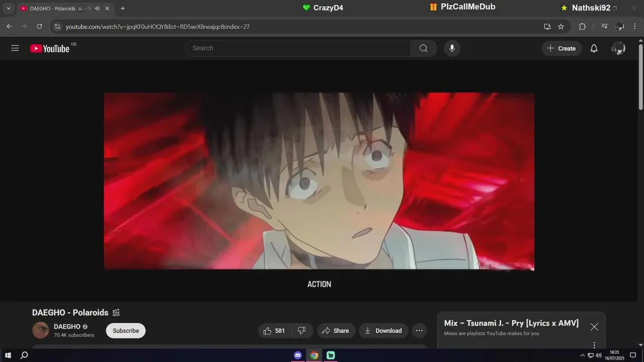Image resolution: width=644 pixels, height=362 pixels.
Task: Show hidden system tray icons
Action: 583,355
